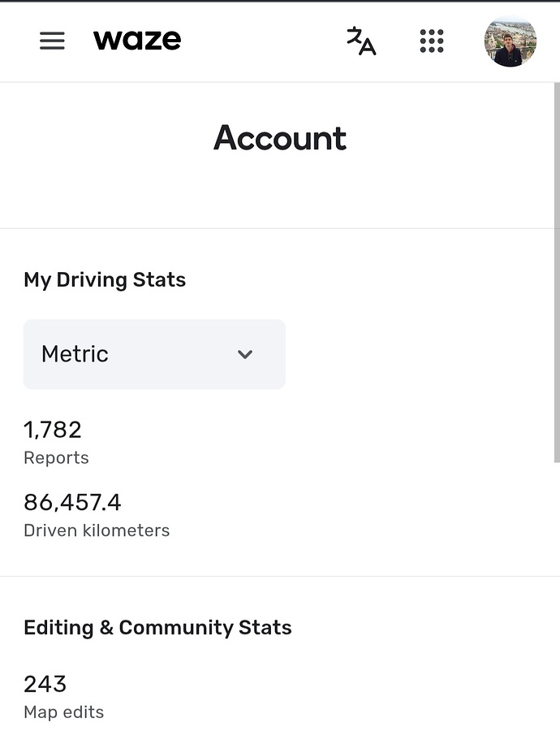Select the 86,457.4 driven kilometers value
The width and height of the screenshot is (560, 731).
coord(73,503)
